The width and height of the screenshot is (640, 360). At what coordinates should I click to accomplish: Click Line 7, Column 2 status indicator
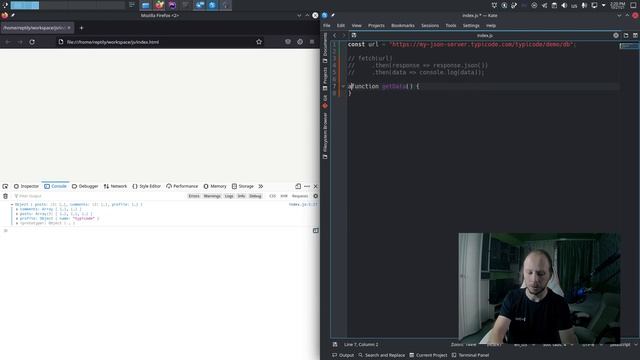click(x=361, y=344)
